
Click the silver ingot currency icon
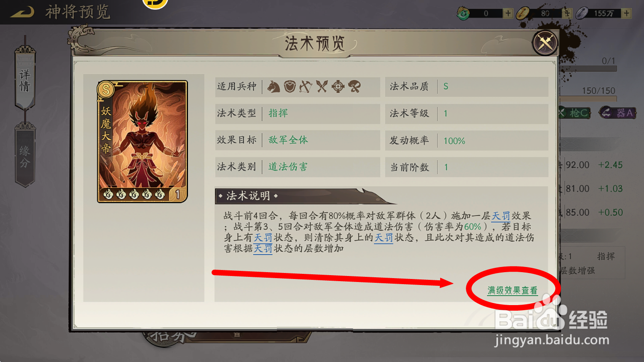click(582, 13)
